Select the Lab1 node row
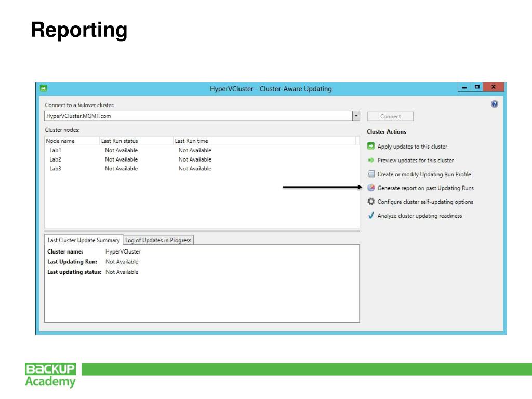The width and height of the screenshot is (532, 399). tap(202, 150)
